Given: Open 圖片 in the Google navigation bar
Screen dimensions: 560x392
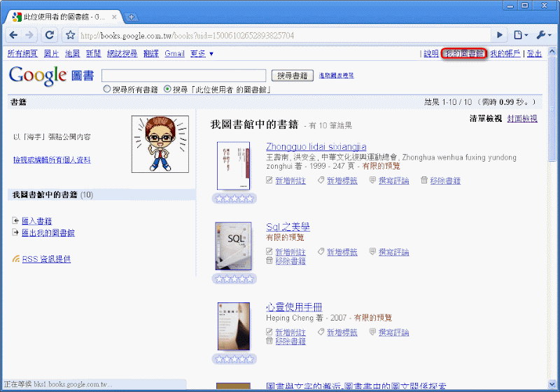Looking at the screenshot, I should (x=51, y=54).
